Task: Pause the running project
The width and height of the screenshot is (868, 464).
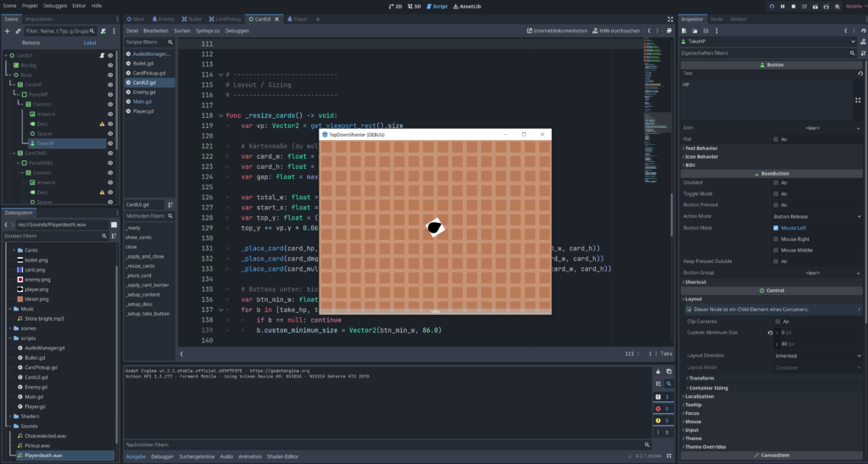Action: point(784,6)
